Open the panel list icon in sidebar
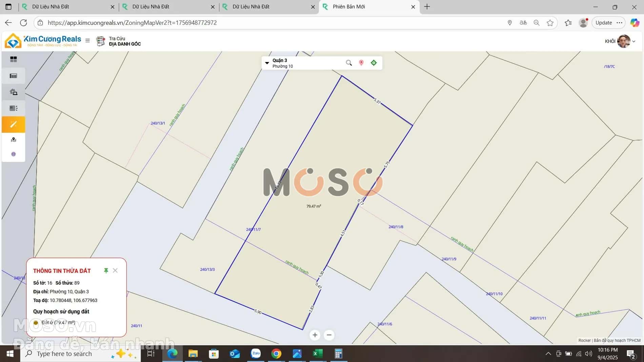 [x=14, y=108]
